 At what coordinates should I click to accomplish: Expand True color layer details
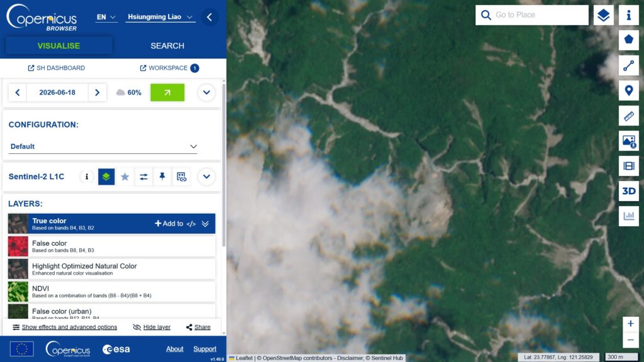click(205, 224)
